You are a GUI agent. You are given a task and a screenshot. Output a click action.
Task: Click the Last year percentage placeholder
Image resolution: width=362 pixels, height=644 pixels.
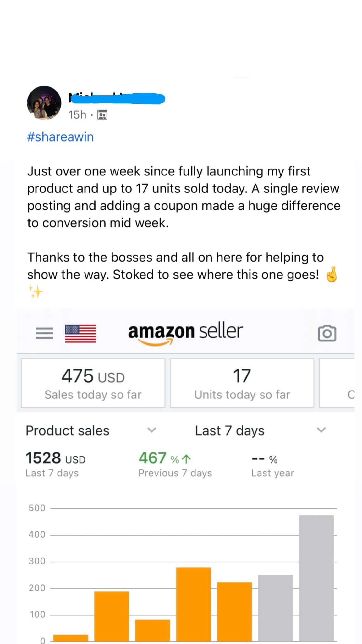click(263, 458)
